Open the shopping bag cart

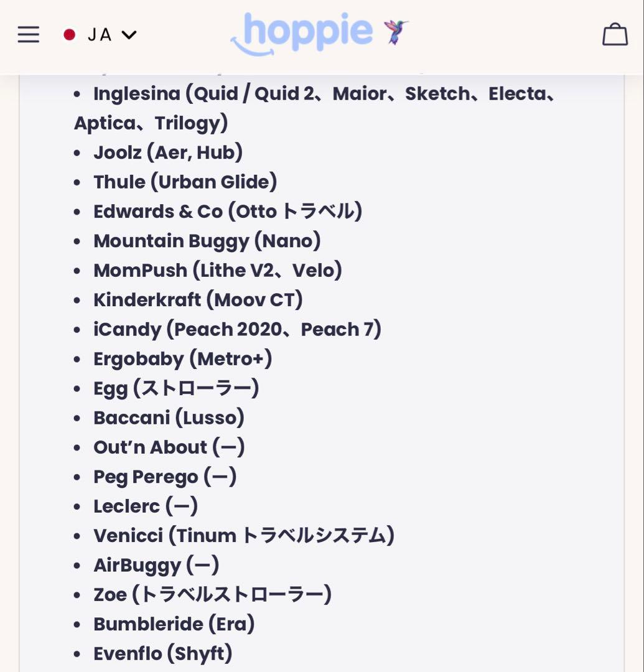tap(615, 34)
